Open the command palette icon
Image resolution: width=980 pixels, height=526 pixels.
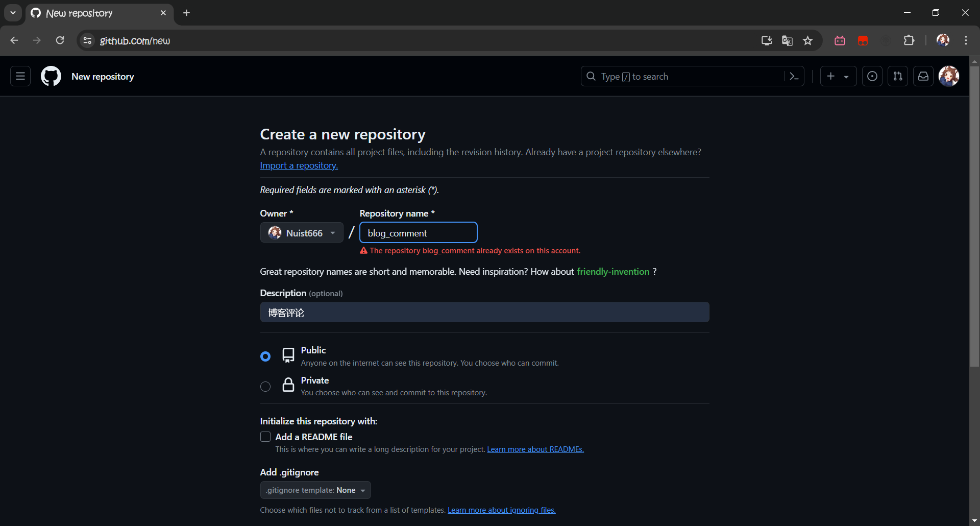pyautogui.click(x=794, y=76)
